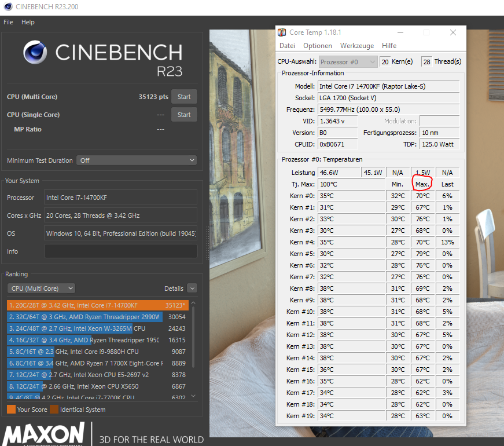Click Kern #0 current temperature 35°C

pos(351,196)
